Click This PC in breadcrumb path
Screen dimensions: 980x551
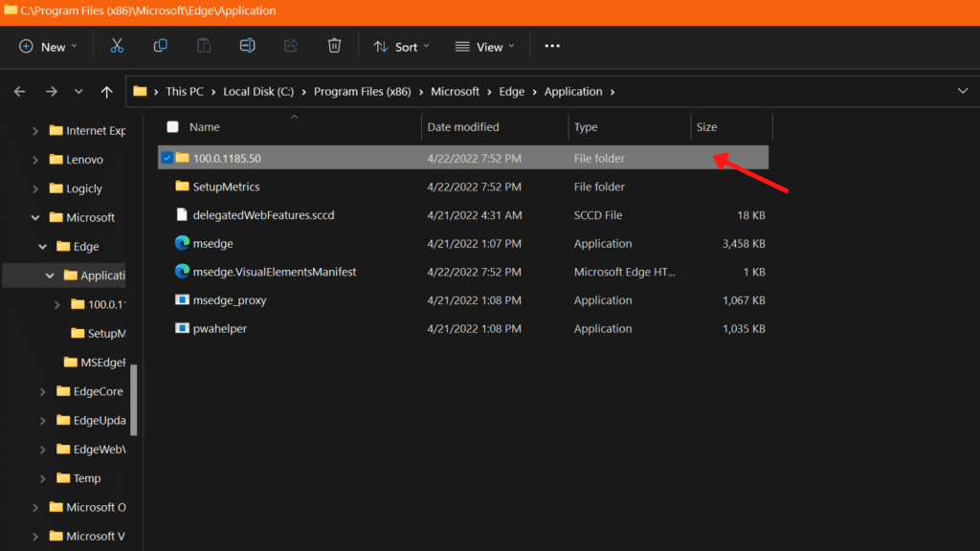(185, 91)
